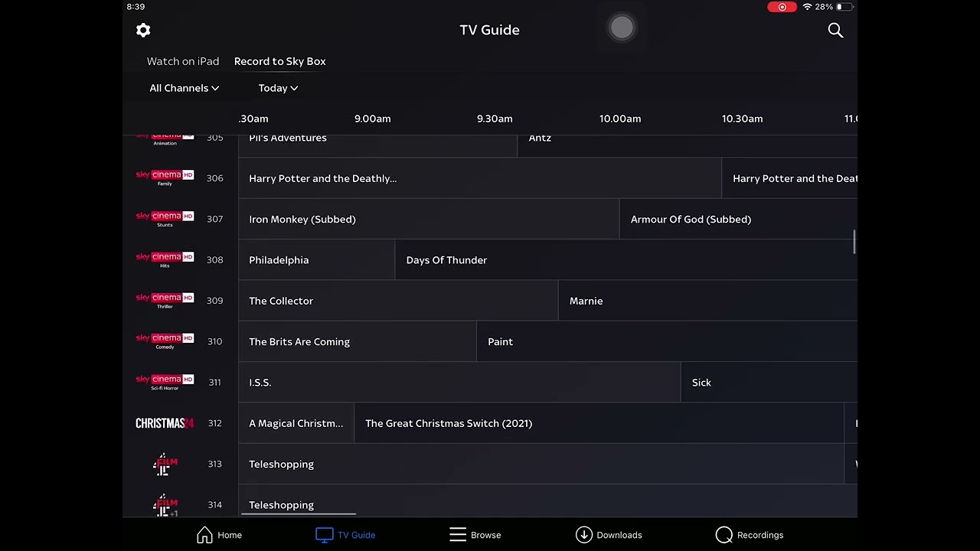Screen dimensions: 980x551
Task: Select channel number 309
Action: pos(214,301)
